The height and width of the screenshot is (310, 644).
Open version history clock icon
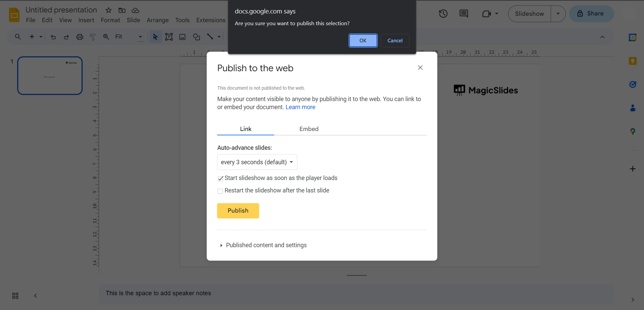point(443,14)
